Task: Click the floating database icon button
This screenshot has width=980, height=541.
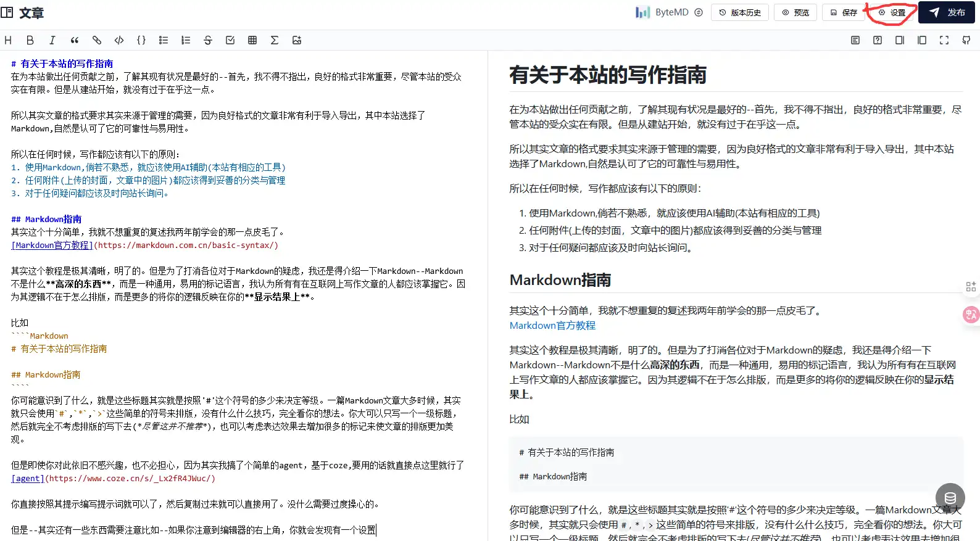Action: (x=950, y=498)
